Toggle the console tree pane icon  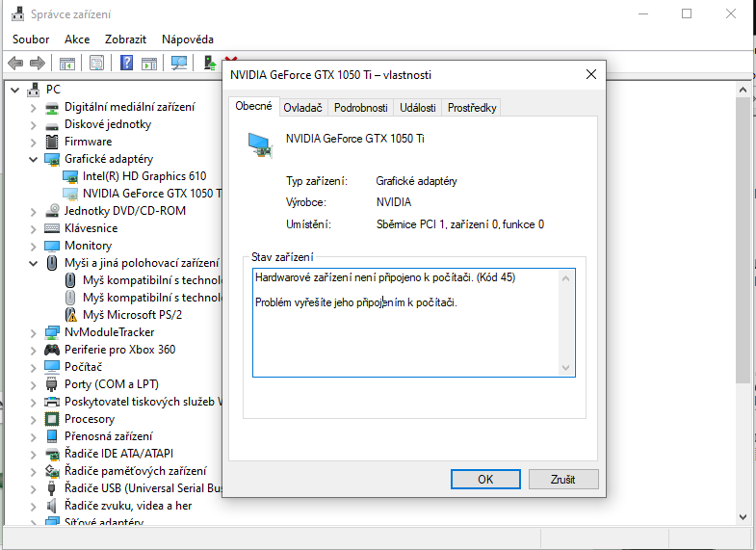(67, 64)
